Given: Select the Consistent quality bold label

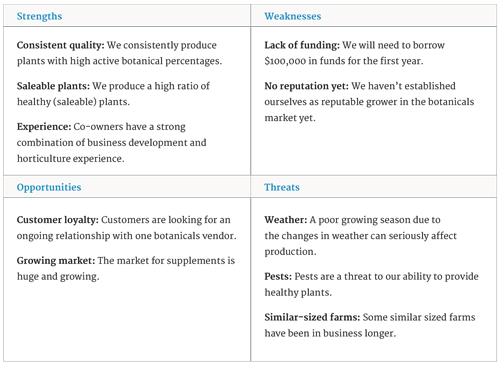Looking at the screenshot, I should coord(61,45).
